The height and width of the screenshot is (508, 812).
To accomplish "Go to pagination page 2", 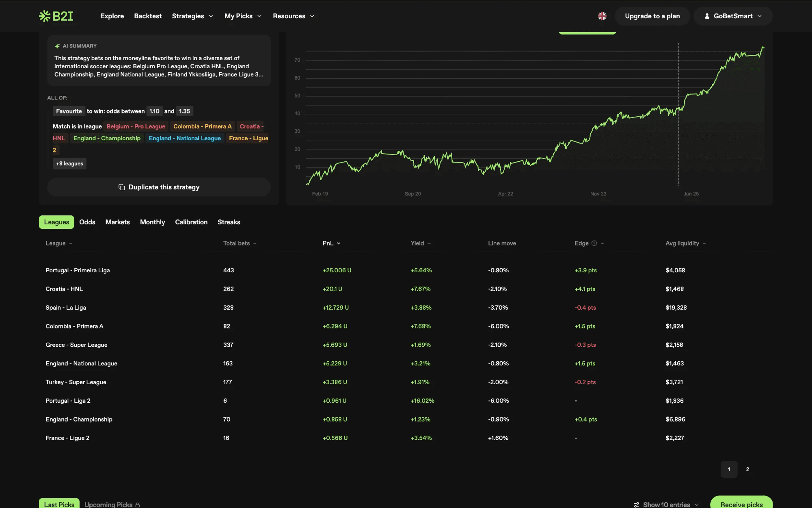I will coord(747,469).
